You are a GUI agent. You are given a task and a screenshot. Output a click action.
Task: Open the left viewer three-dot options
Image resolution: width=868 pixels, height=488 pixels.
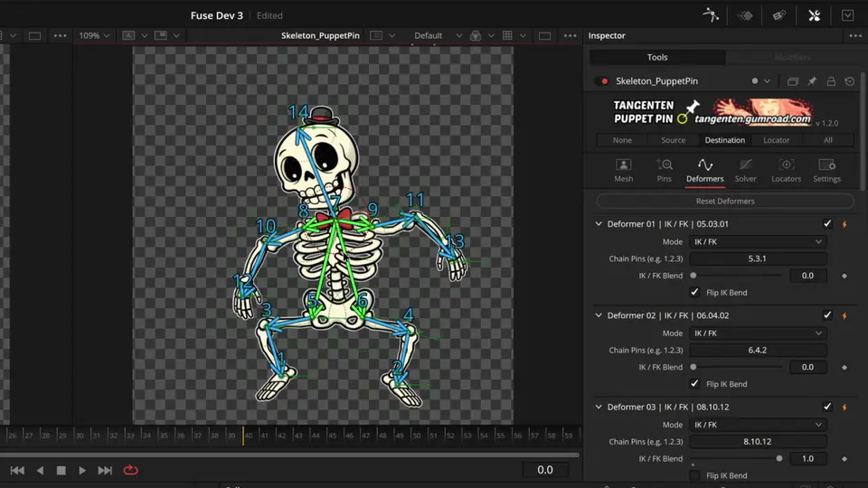click(60, 36)
